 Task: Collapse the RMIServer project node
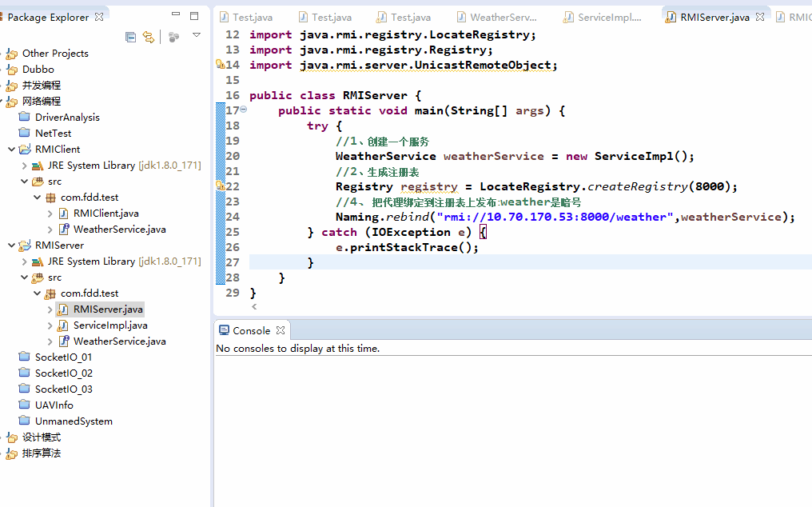[11, 246]
